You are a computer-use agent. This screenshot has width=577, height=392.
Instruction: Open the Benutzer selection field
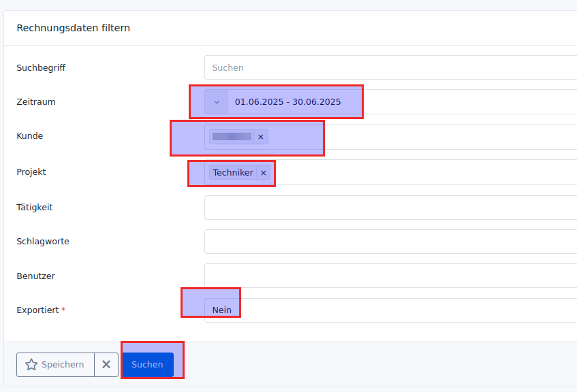388,276
